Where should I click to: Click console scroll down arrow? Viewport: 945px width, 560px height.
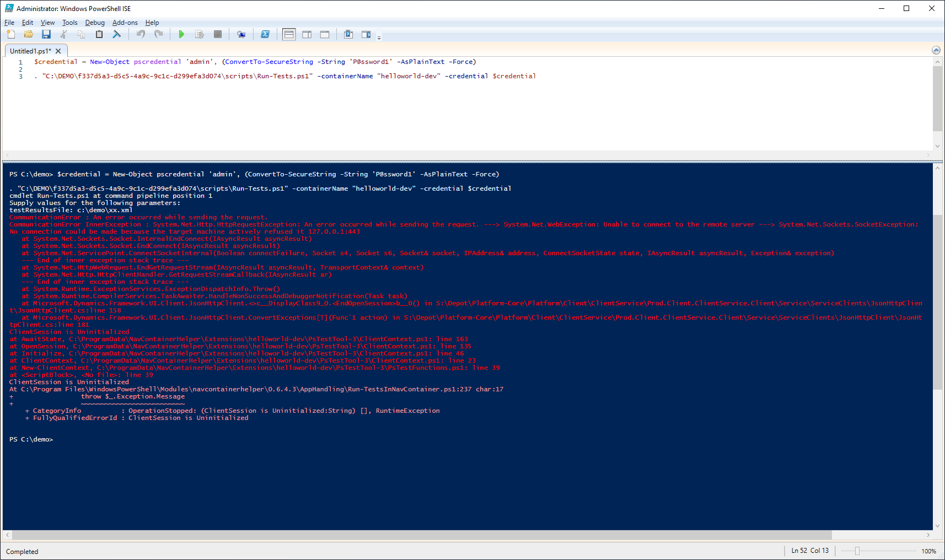click(x=937, y=526)
